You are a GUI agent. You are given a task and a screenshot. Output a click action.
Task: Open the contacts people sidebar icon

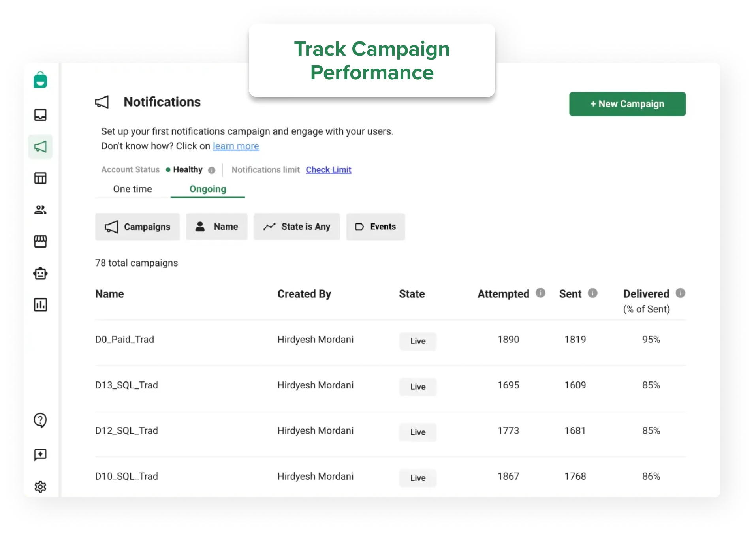click(40, 210)
